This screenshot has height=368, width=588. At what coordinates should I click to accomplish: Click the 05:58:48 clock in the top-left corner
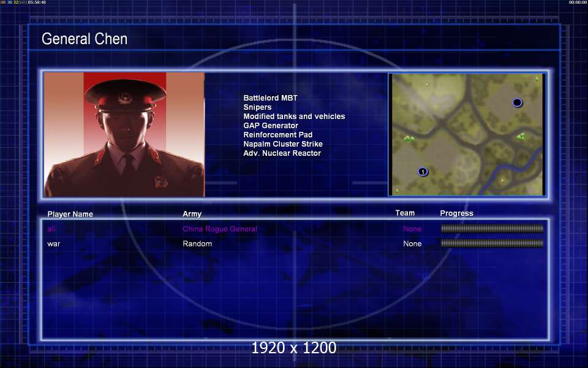click(x=37, y=2)
